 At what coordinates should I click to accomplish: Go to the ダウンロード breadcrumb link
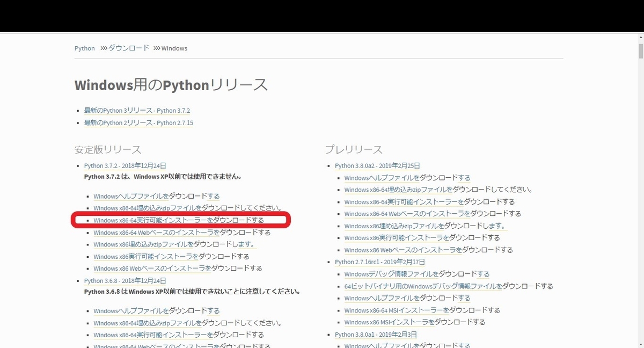(x=129, y=48)
